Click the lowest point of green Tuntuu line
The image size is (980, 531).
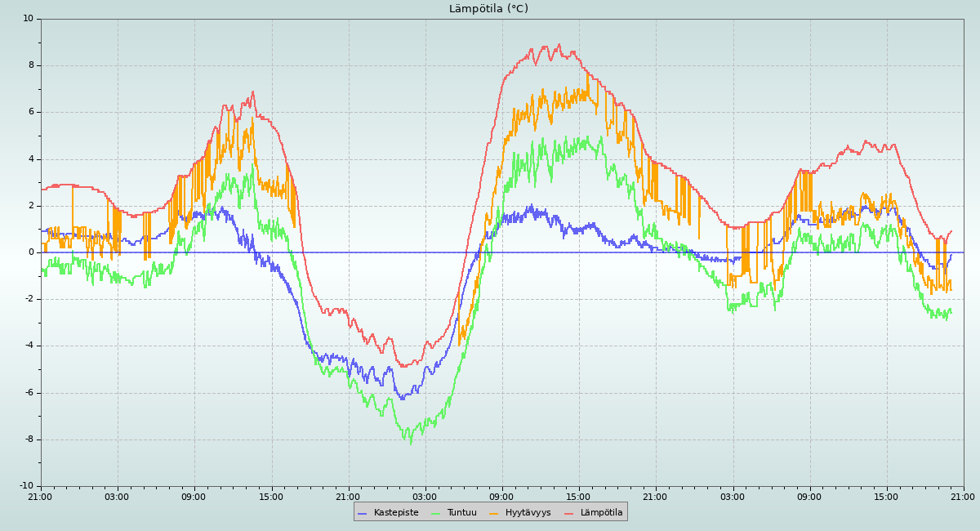[411, 443]
